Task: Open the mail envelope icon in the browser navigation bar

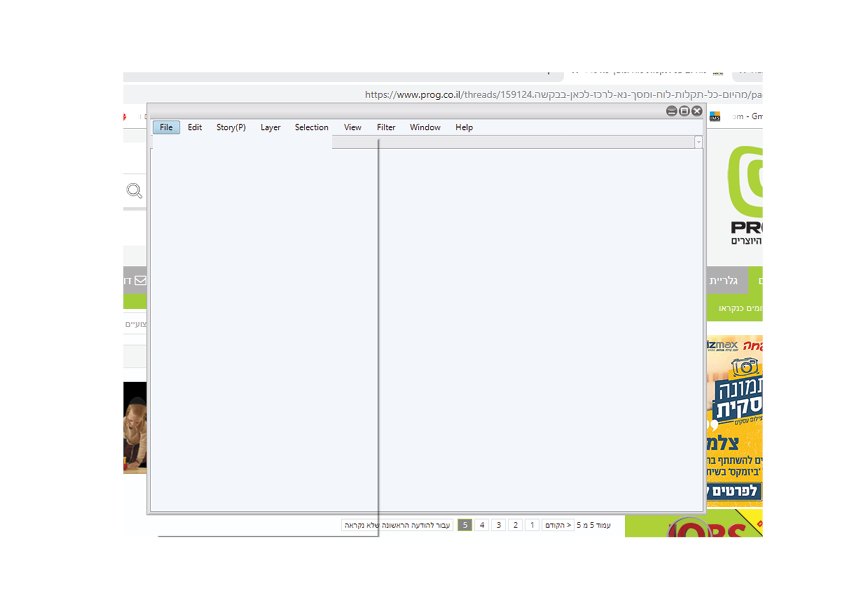Action: 140,280
